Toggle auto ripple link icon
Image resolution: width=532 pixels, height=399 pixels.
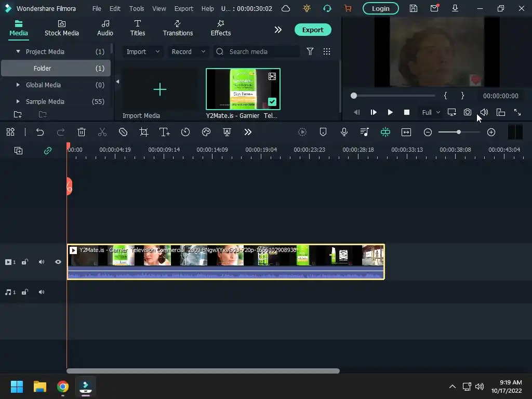(48, 151)
